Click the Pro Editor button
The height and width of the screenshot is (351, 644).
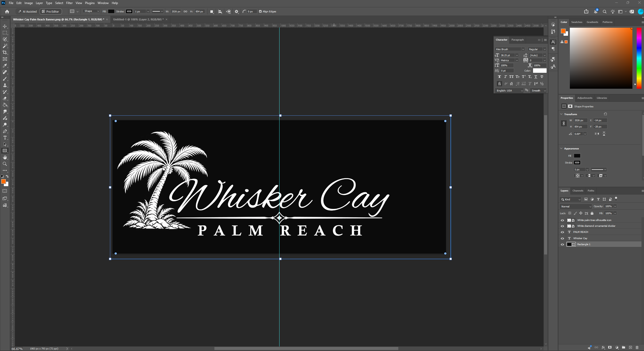[51, 12]
